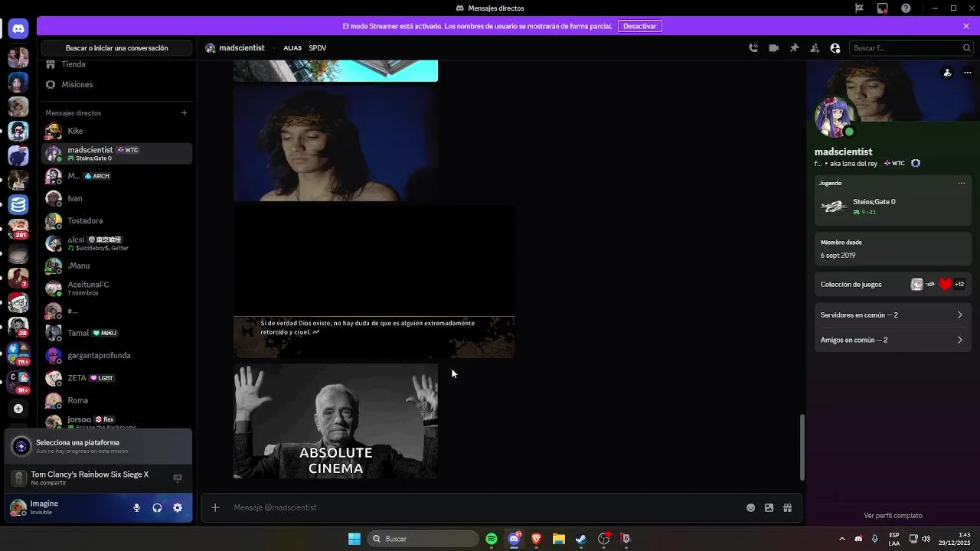The height and width of the screenshot is (551, 980).
Task: Open the madscientist profile avatar in panel
Action: click(x=834, y=117)
